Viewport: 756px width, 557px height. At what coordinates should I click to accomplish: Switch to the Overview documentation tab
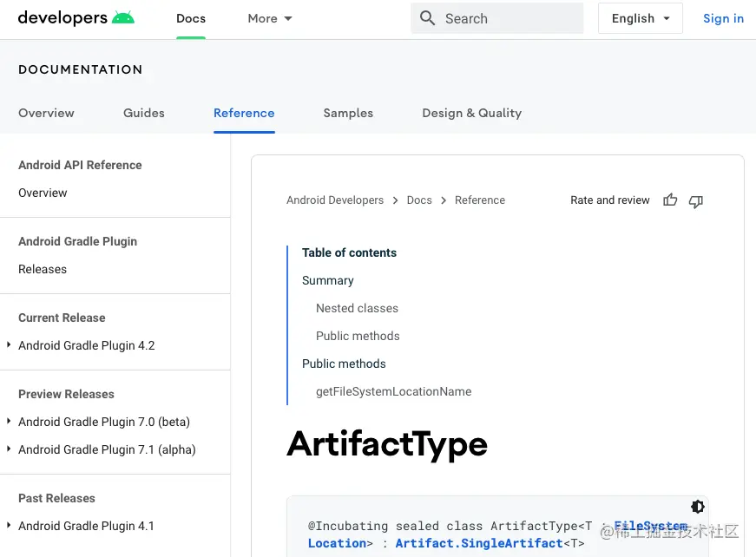(x=46, y=113)
